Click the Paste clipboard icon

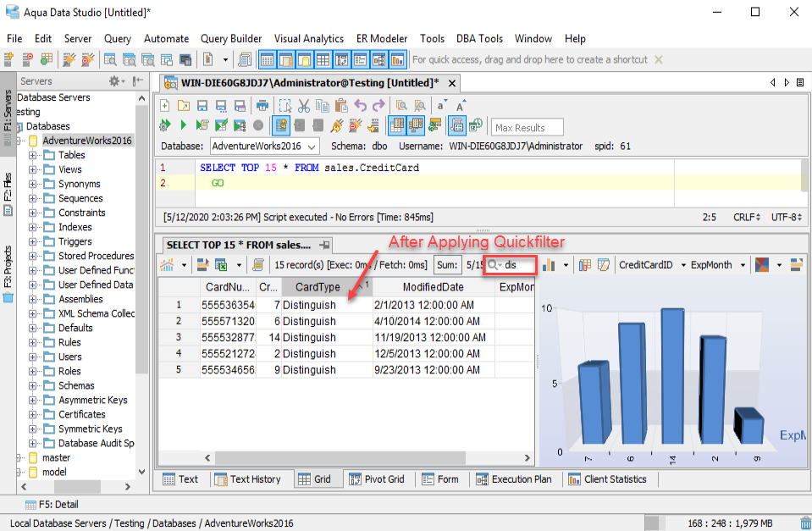click(341, 106)
